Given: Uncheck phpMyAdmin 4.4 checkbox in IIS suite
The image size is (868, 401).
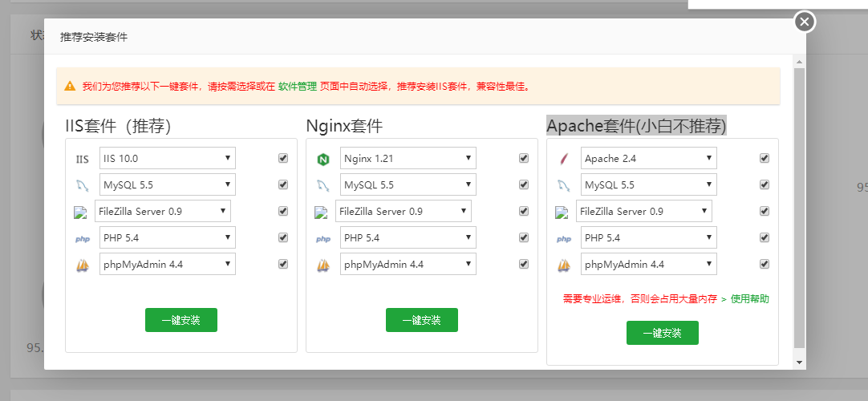Looking at the screenshot, I should point(283,265).
